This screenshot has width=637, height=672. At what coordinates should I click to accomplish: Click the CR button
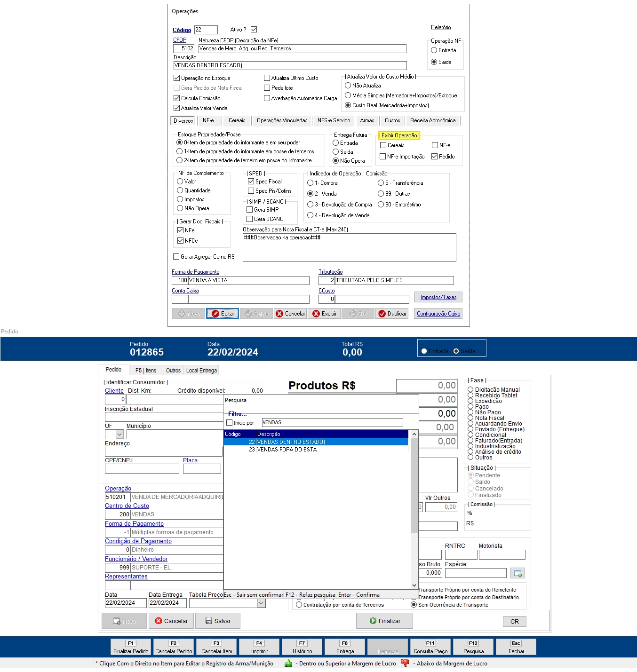(515, 621)
